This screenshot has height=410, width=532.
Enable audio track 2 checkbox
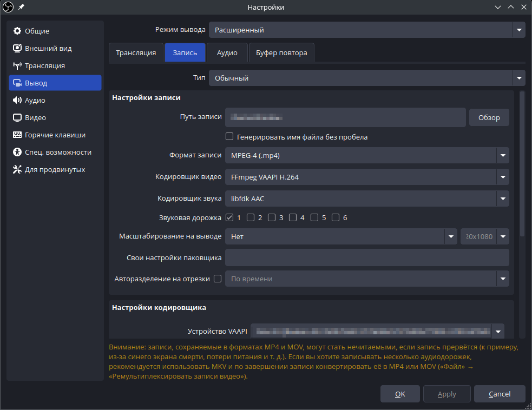[251, 217]
